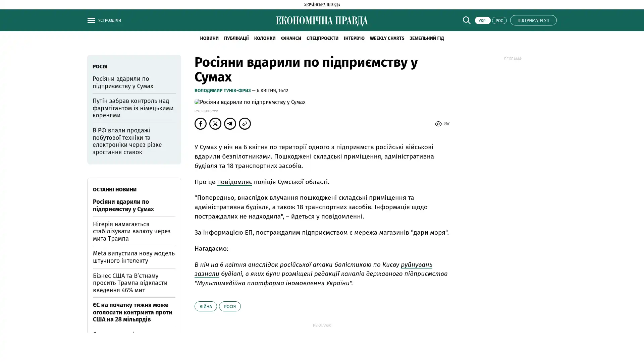Screen dimensions: 644x362
Task: Open ЗЕМЕЛЬНИЙ ГІД section
Action: (427, 38)
